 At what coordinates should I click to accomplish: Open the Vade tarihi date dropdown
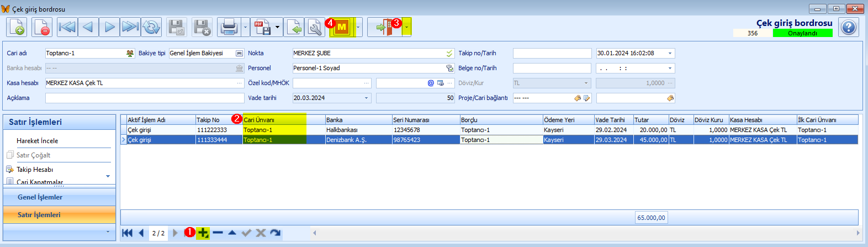point(366,98)
